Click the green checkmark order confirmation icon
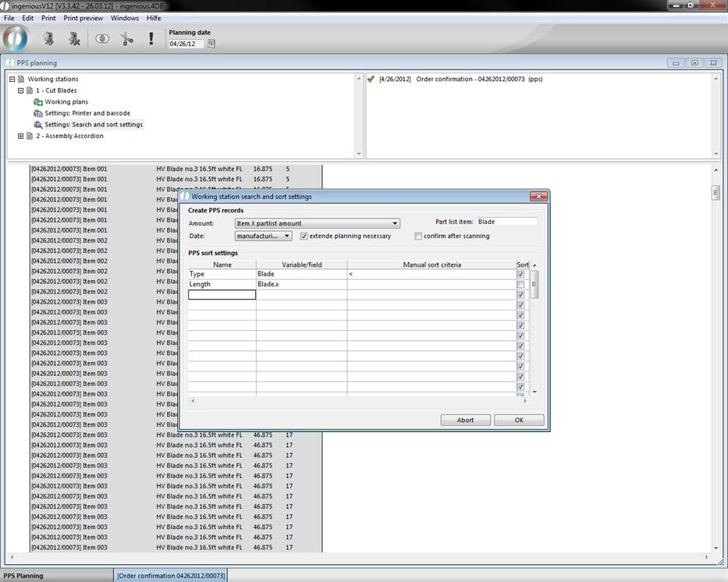The image size is (728, 582). 371,79
